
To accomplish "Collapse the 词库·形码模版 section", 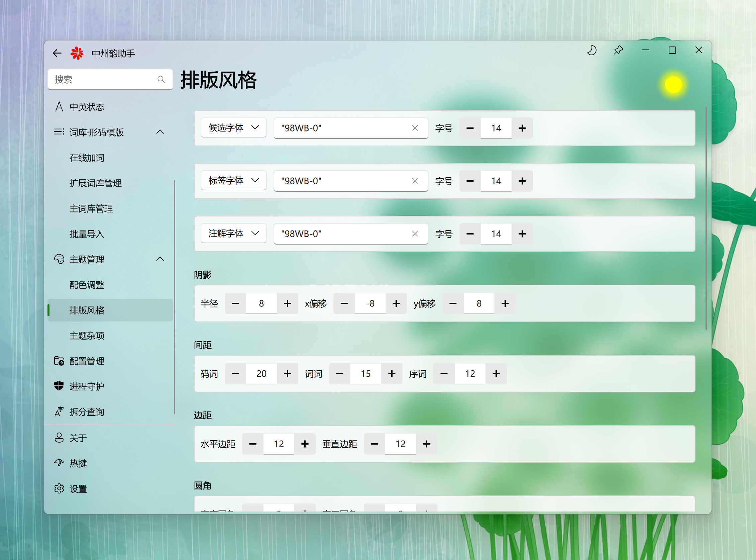I will coord(160,132).
